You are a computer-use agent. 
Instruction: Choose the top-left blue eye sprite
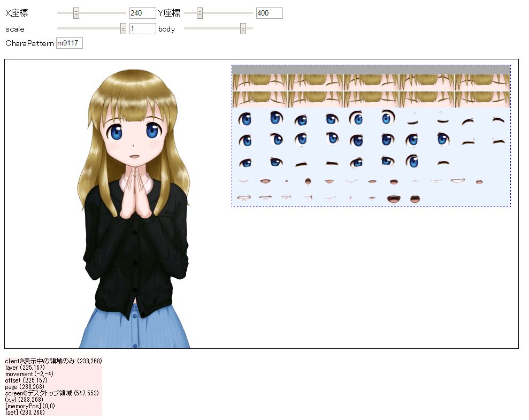(x=246, y=119)
